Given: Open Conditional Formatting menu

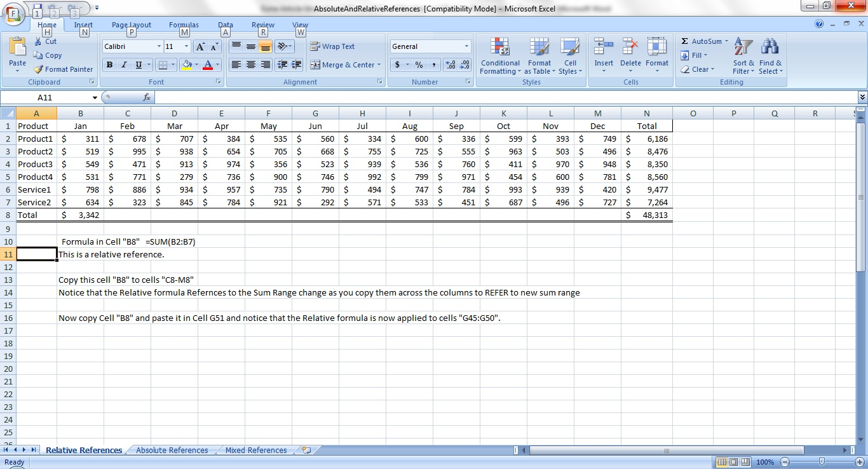Looking at the screenshot, I should click(x=500, y=56).
